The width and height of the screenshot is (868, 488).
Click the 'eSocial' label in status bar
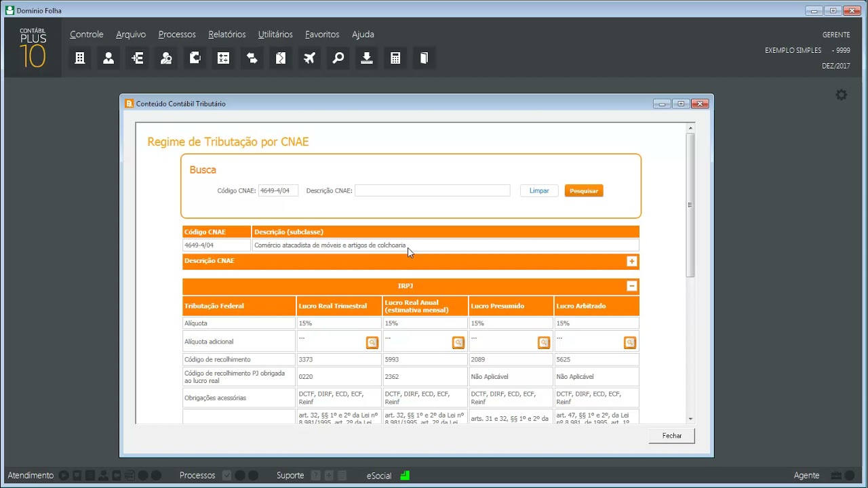tap(379, 476)
